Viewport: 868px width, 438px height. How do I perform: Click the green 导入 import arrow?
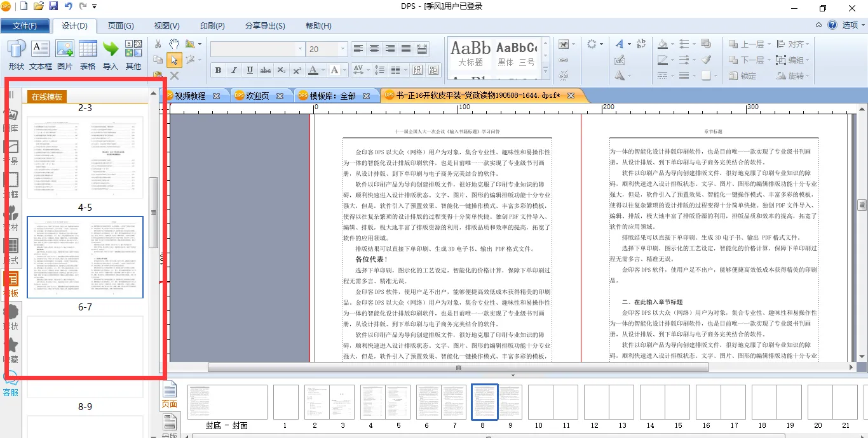[111, 55]
